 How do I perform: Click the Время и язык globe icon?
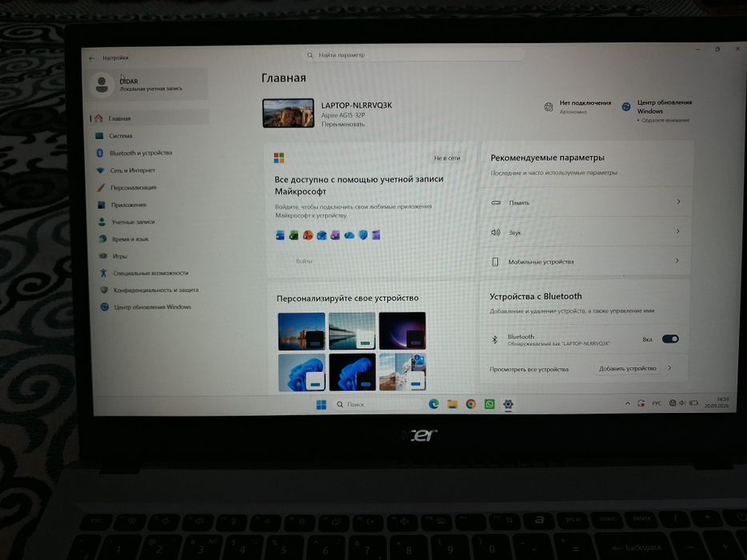(102, 239)
